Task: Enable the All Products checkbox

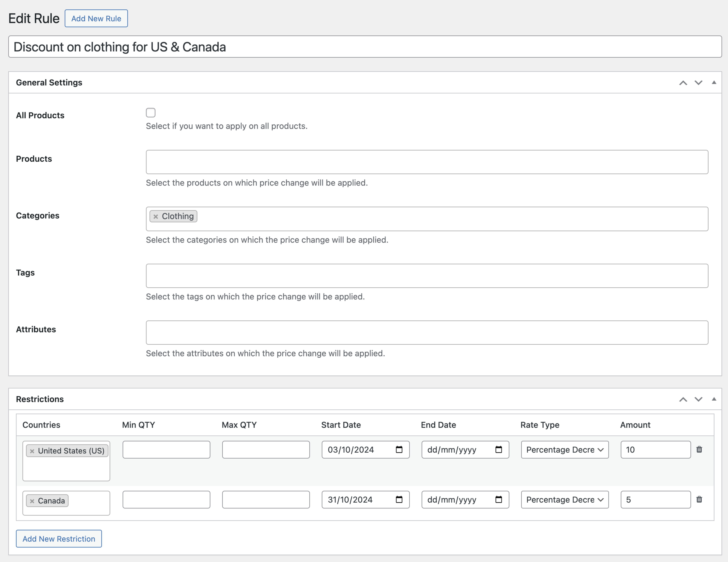Action: 150,113
